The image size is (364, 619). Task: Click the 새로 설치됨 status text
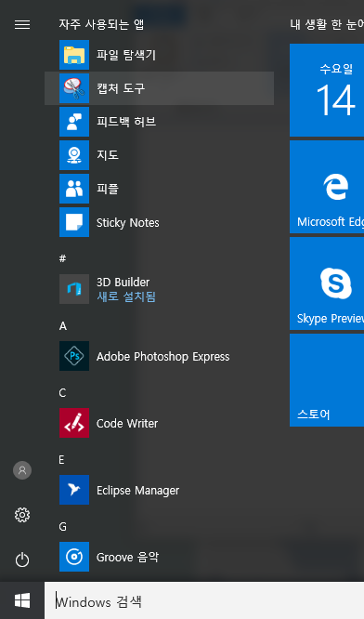click(126, 296)
